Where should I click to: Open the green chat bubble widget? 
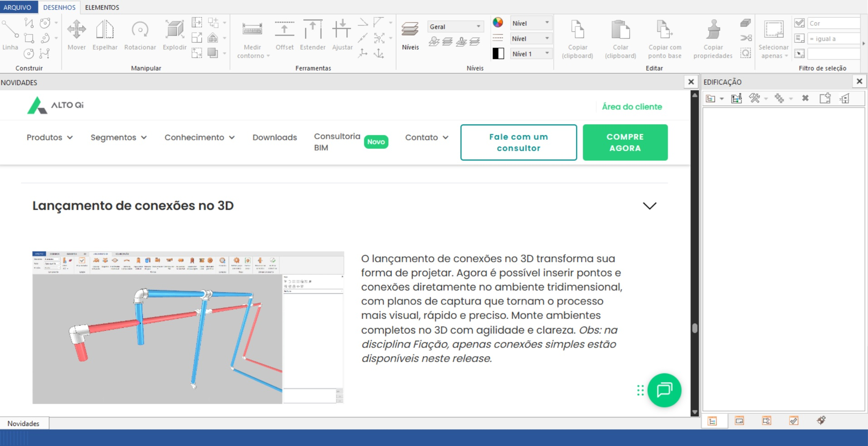(x=664, y=390)
